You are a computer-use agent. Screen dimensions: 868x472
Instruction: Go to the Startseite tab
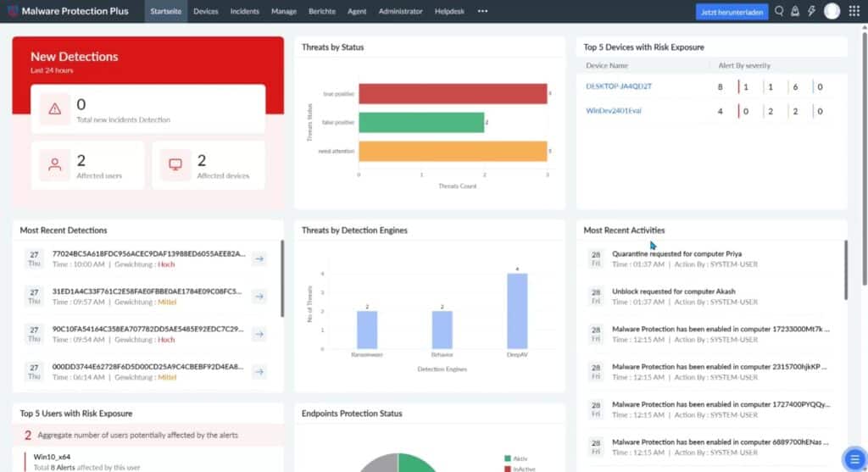click(x=165, y=11)
